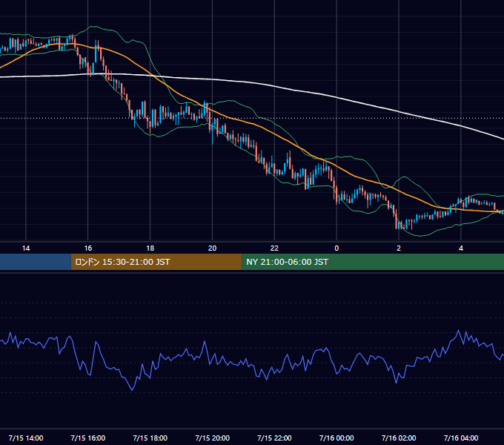Click the hour label 18 on price chart axis

point(150,248)
